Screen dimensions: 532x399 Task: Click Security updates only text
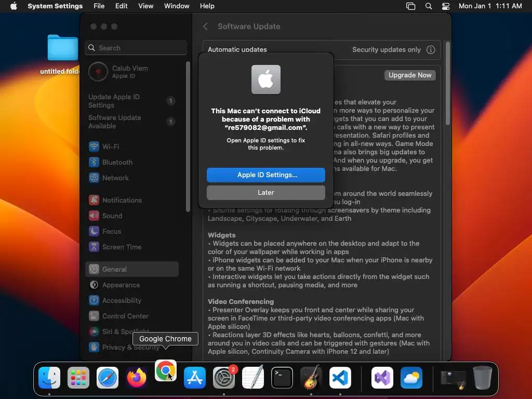[386, 50]
